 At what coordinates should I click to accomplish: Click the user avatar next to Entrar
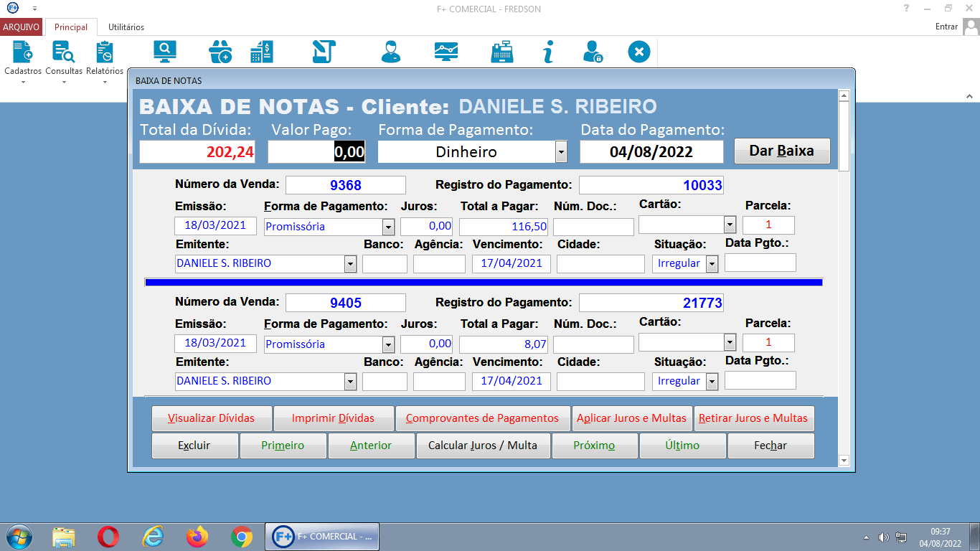[971, 27]
